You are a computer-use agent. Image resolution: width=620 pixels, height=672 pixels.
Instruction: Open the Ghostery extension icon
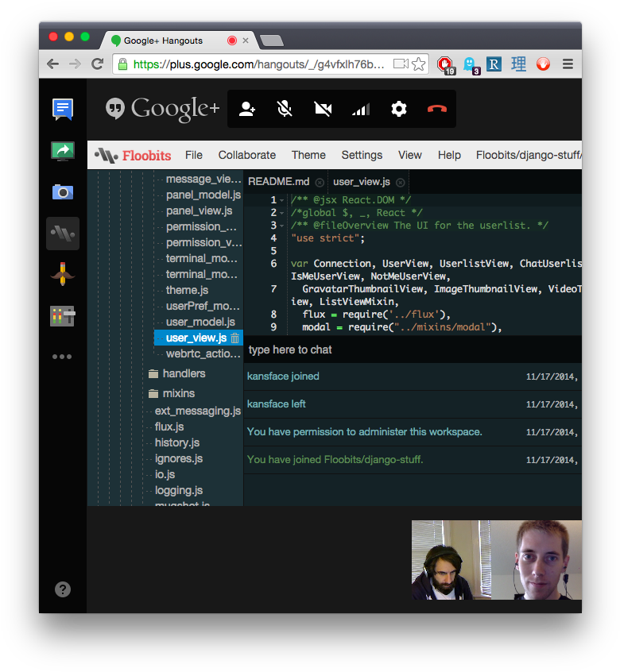pos(471,65)
